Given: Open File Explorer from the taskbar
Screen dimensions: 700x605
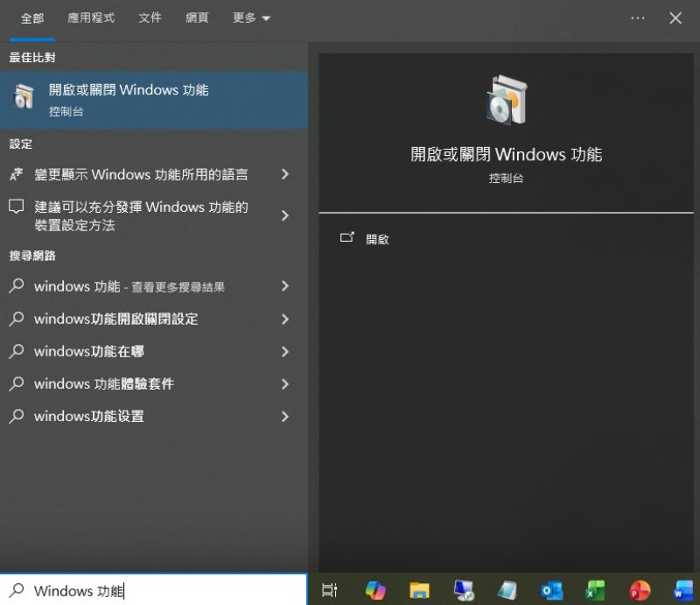Looking at the screenshot, I should (420, 589).
